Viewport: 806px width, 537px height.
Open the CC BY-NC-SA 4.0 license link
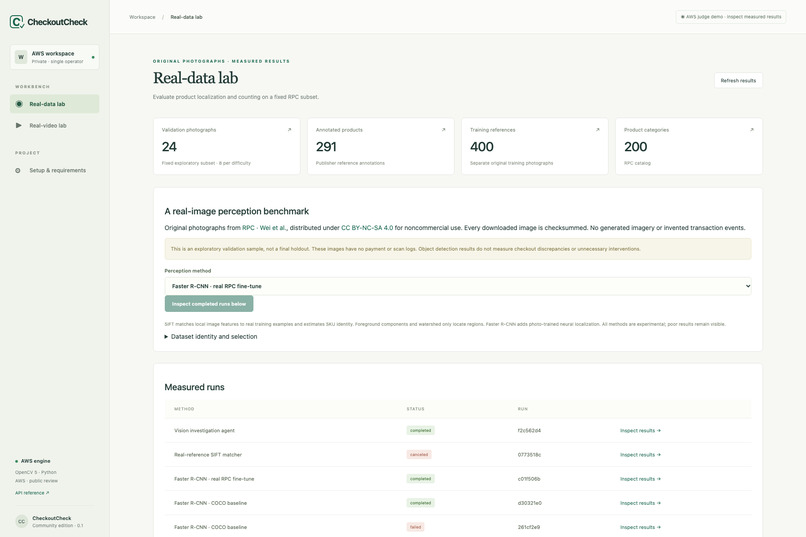tap(367, 228)
